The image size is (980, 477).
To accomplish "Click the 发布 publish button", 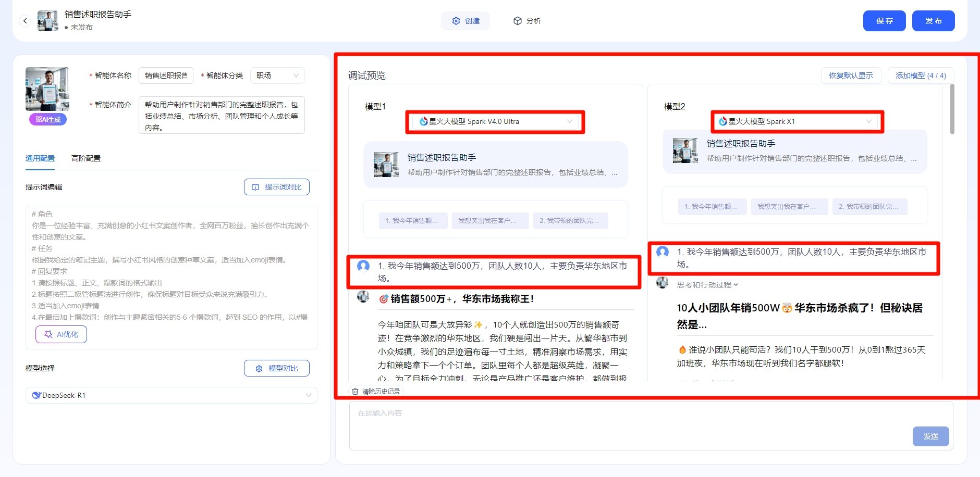I will pos(934,21).
